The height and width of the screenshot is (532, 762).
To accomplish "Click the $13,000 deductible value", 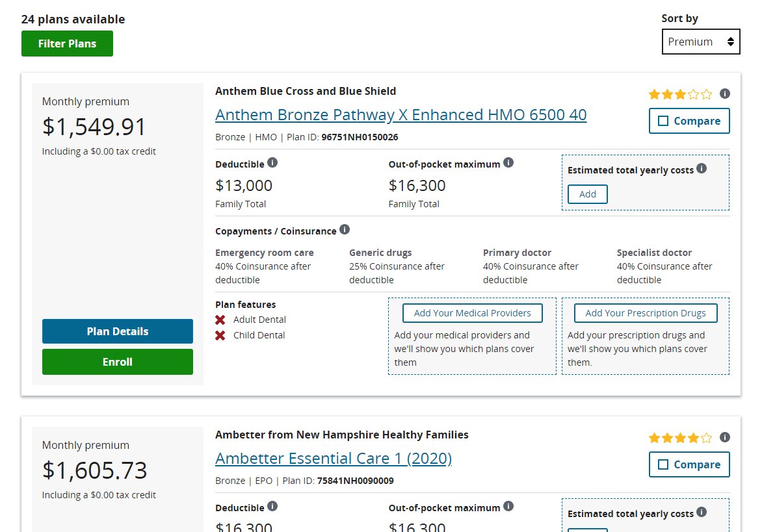I will coord(244,185).
